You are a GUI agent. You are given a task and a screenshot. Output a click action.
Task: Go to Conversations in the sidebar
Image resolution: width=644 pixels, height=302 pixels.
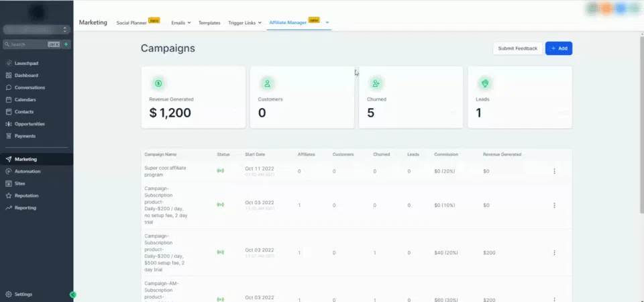(x=30, y=87)
